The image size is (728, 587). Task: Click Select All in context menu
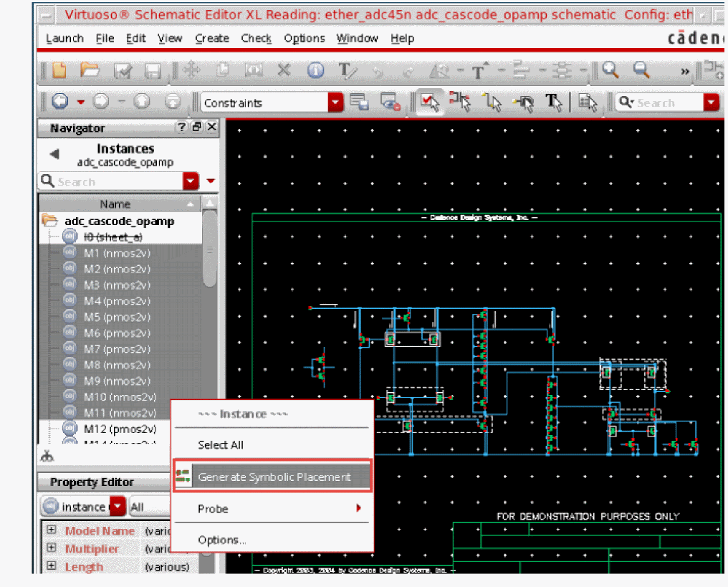point(221,445)
